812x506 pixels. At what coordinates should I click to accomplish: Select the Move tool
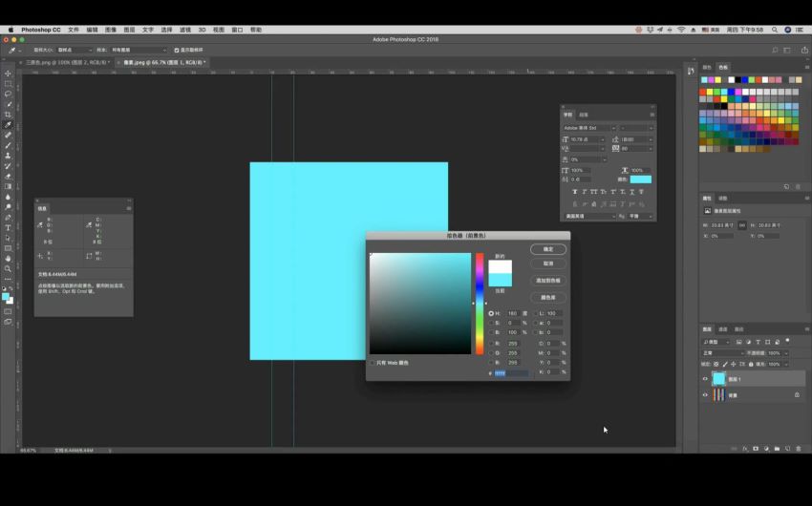coord(8,74)
